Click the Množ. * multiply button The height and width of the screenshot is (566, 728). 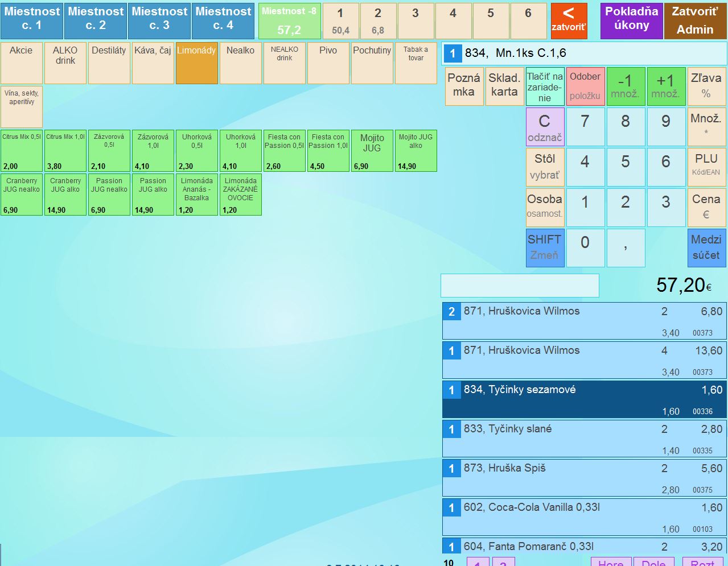point(706,126)
